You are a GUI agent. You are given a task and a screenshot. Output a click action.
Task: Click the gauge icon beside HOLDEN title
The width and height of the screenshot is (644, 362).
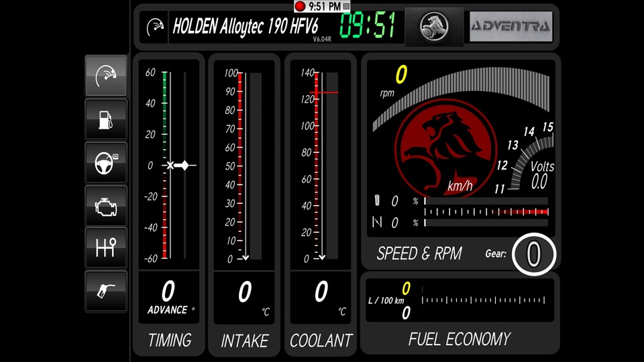155,27
